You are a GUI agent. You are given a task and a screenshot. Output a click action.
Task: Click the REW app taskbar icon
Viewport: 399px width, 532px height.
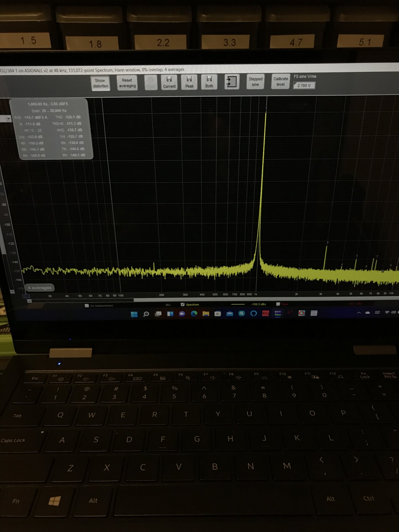(x=278, y=313)
